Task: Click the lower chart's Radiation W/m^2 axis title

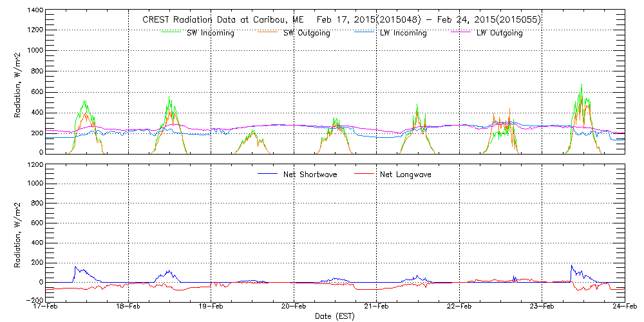Action: (18, 232)
